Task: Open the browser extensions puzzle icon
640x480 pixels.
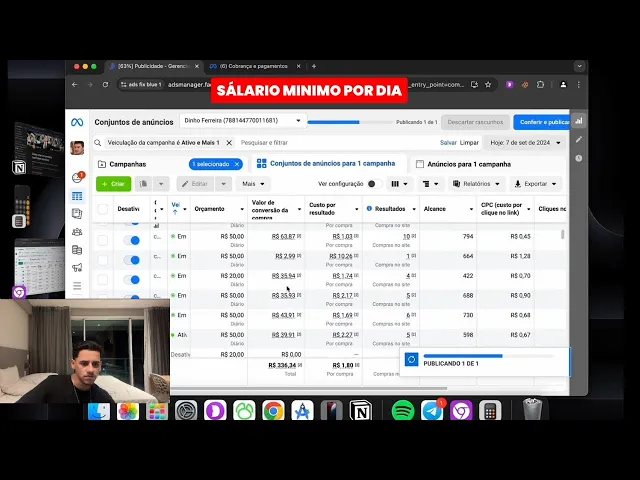Action: (540, 84)
